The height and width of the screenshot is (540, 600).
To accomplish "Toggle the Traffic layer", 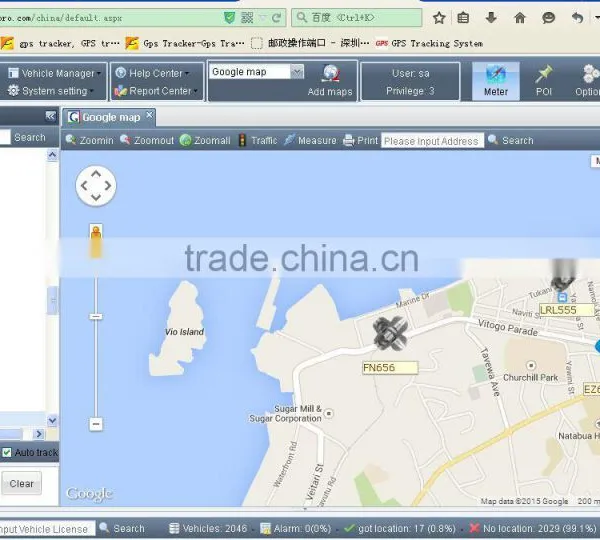I will 258,140.
